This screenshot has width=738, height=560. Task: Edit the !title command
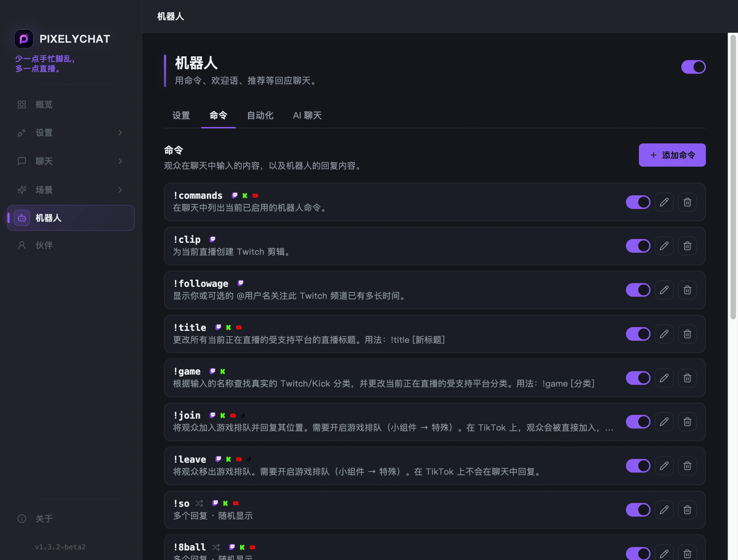tap(664, 334)
